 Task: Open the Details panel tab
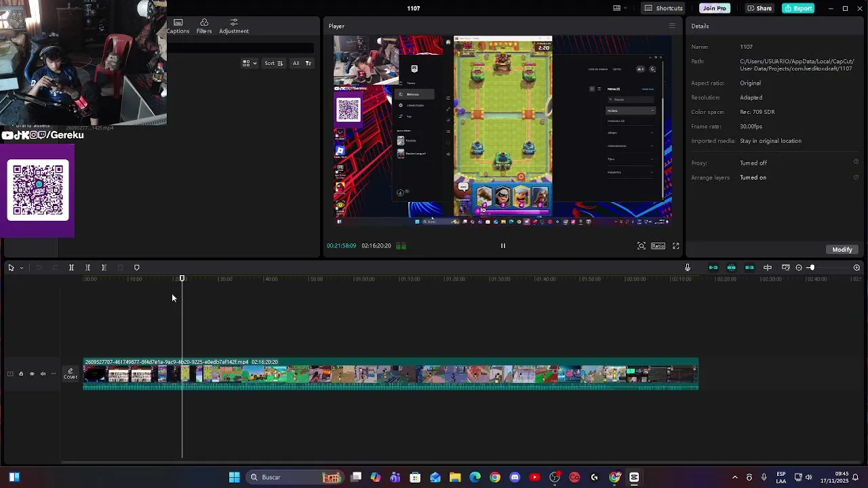pos(700,26)
